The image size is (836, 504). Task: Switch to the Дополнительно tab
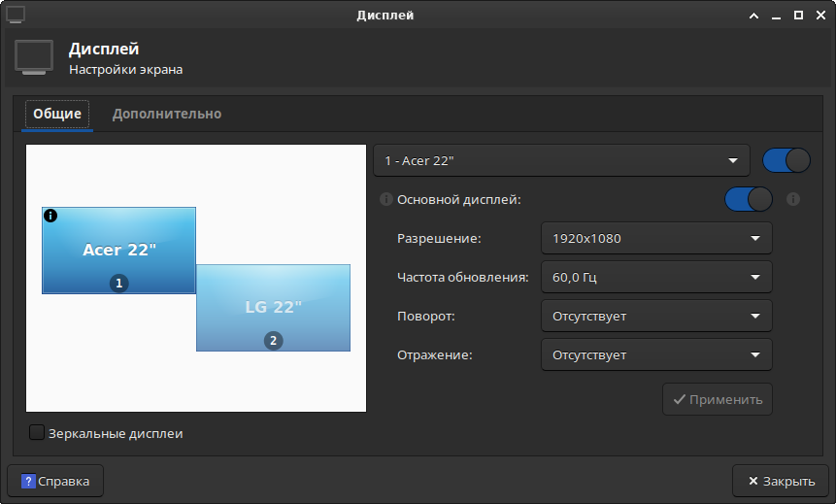click(166, 114)
